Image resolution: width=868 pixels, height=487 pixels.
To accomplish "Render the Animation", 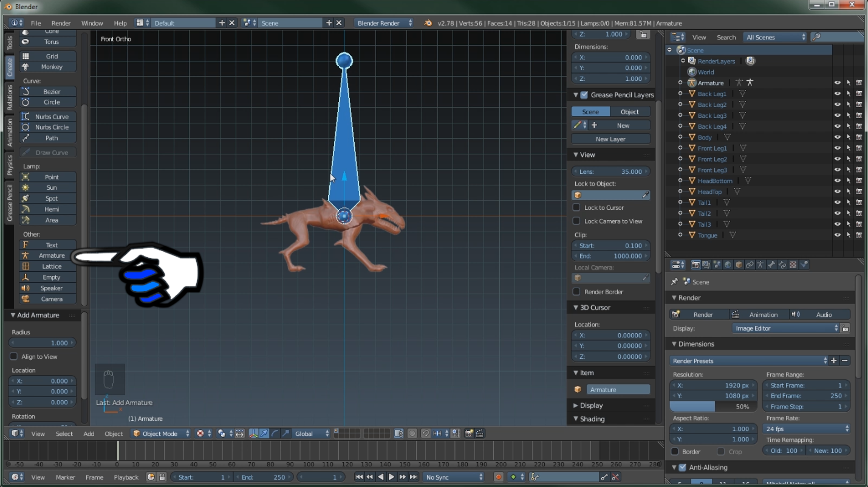I will click(x=759, y=314).
